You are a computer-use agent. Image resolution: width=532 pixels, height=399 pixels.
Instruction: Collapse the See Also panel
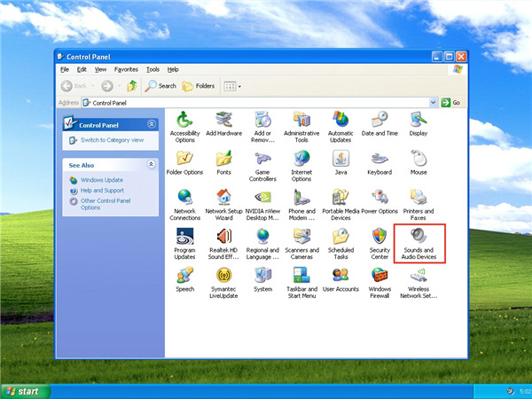coord(151,165)
